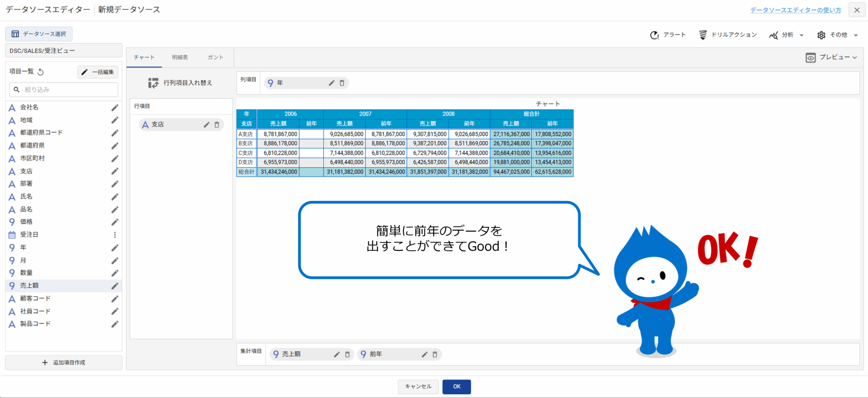Remove 前年 aggregate item using trash icon
This screenshot has width=868, height=398.
(x=435, y=354)
